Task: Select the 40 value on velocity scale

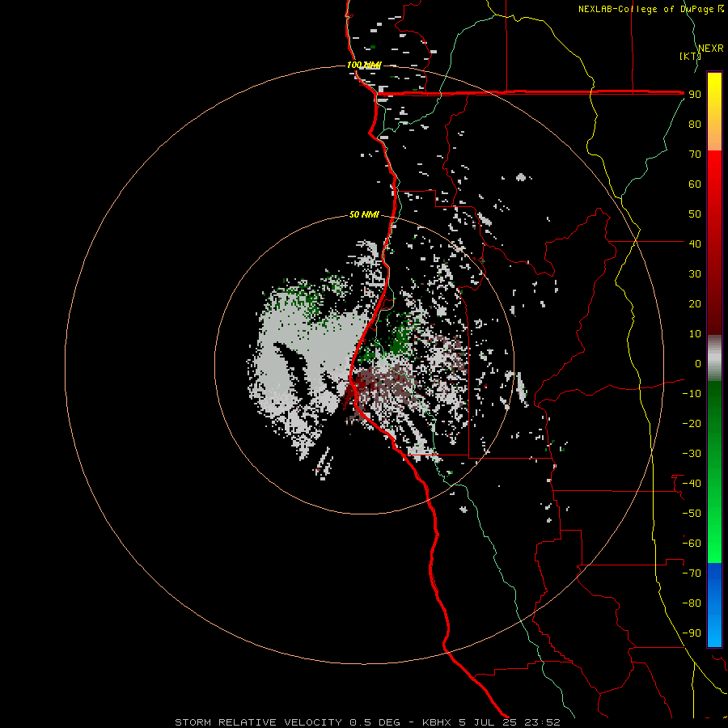Action: [x=695, y=243]
